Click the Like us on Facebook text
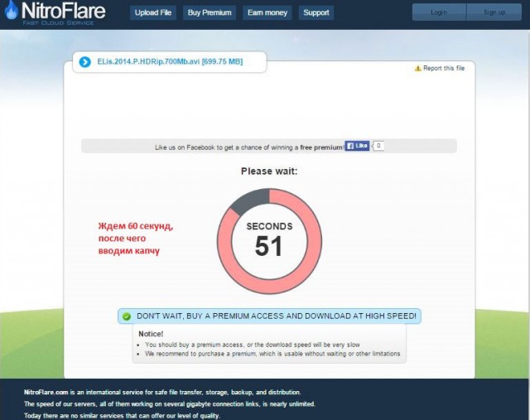530x420 pixels. (248, 147)
